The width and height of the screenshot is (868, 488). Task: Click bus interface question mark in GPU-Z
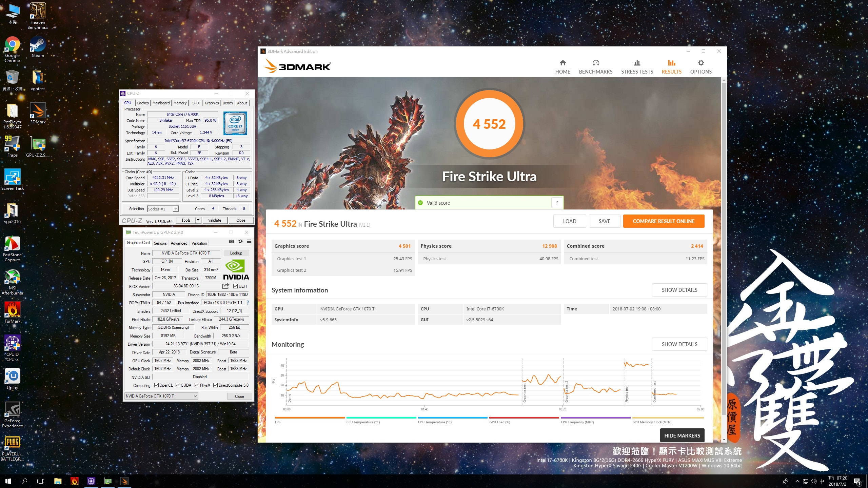tap(248, 303)
